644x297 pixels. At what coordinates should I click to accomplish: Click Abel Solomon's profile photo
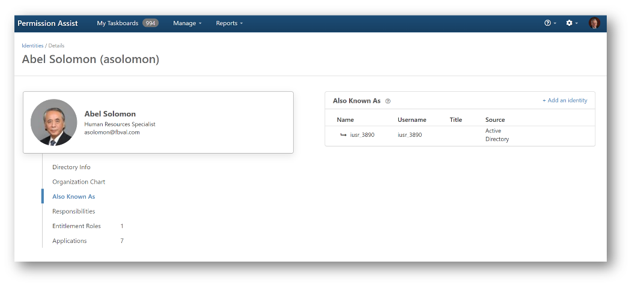54,122
